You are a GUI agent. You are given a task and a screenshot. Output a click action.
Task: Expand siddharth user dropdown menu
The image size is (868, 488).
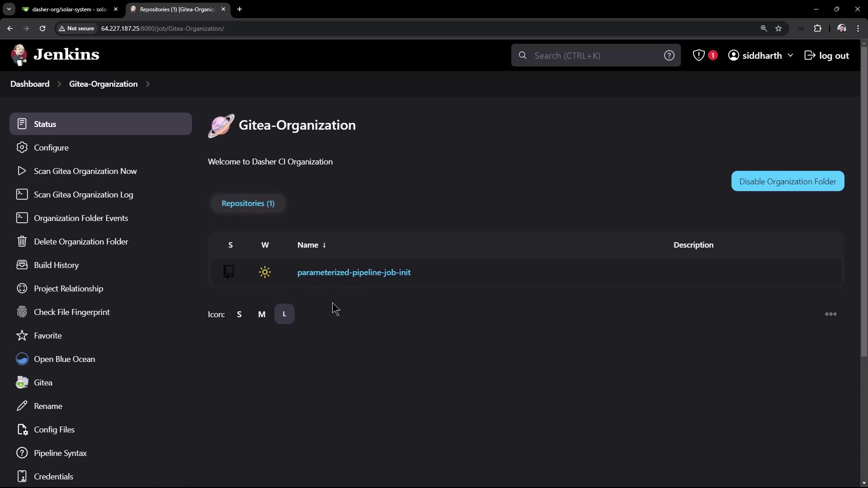point(790,55)
